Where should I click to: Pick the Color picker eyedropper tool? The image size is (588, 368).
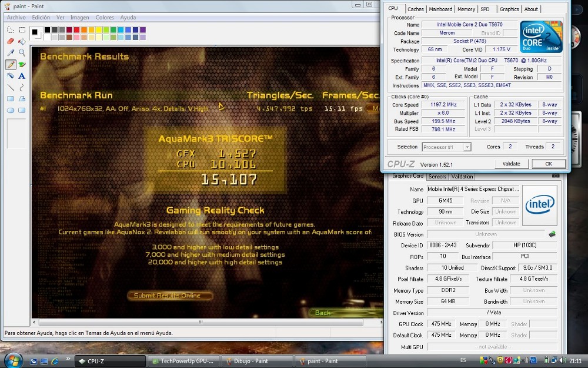[11, 53]
